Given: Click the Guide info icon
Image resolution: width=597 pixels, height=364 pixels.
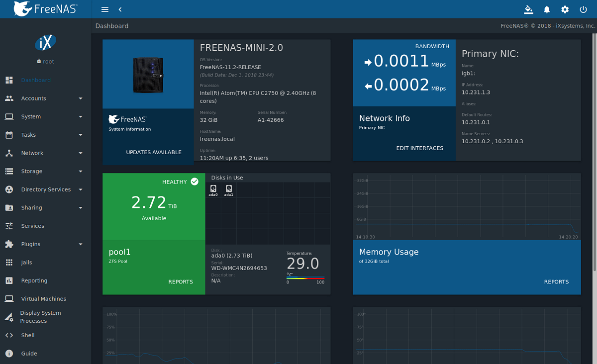Looking at the screenshot, I should pos(9,354).
